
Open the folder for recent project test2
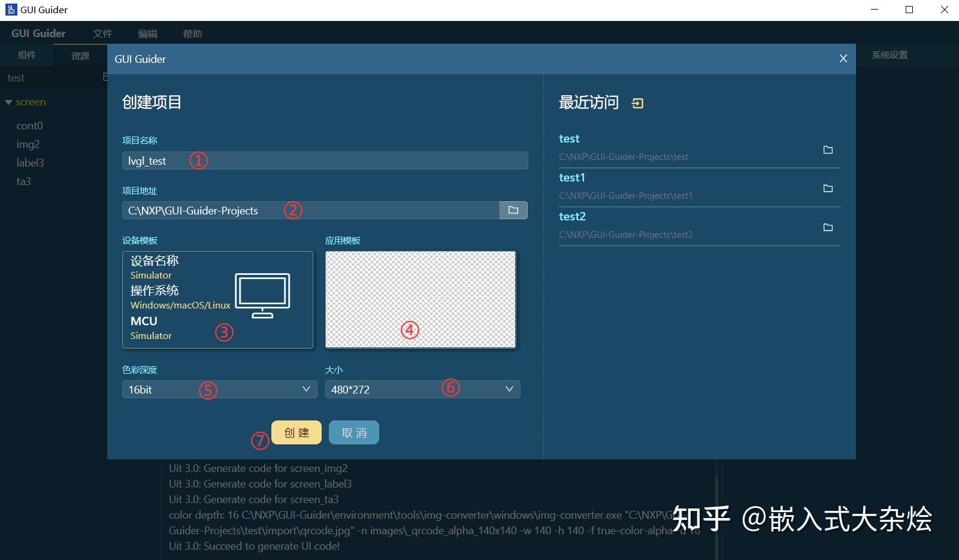pos(828,227)
